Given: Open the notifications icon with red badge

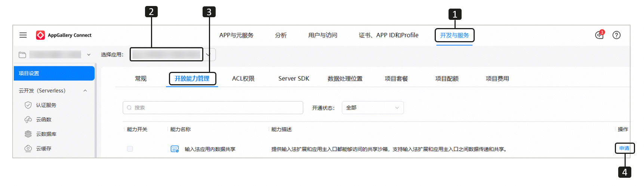Looking at the screenshot, I should pyautogui.click(x=600, y=34).
